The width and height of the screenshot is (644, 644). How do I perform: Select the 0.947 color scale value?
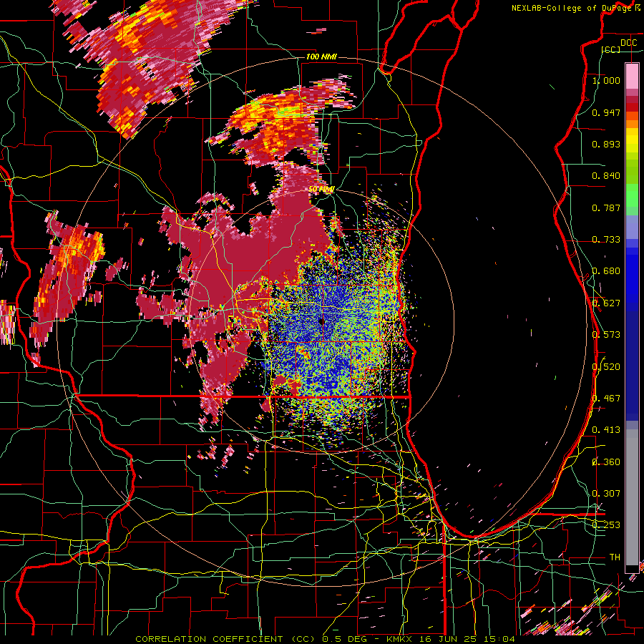(606, 112)
